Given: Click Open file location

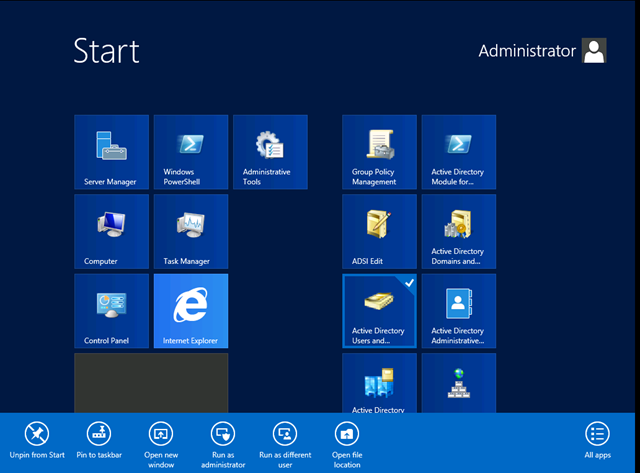Looking at the screenshot, I should pos(347,445).
